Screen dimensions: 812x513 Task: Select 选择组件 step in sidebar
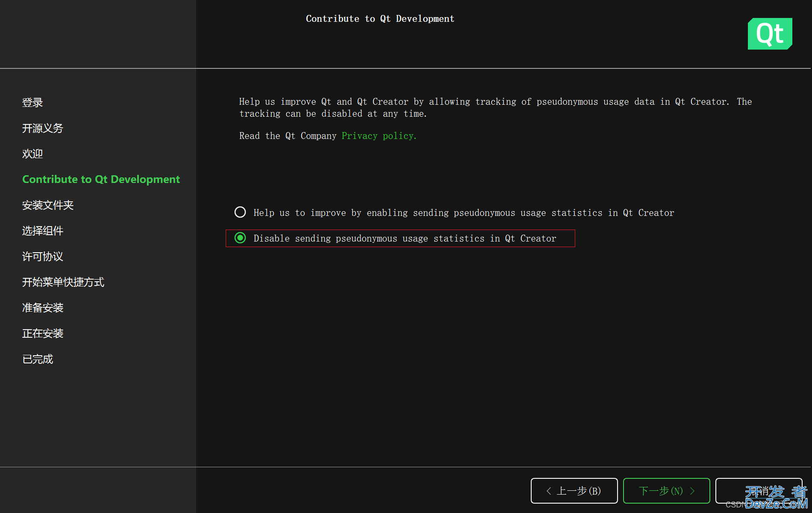point(43,231)
